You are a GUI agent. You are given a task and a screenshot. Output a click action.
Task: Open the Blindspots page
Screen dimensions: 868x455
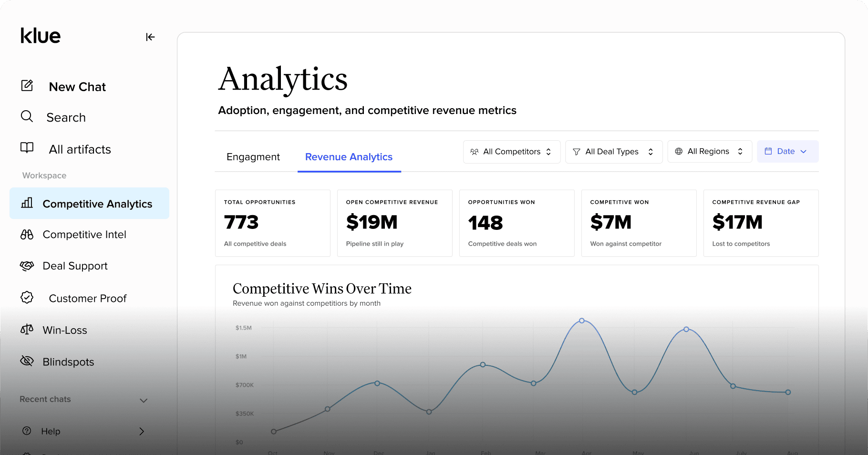(x=68, y=362)
